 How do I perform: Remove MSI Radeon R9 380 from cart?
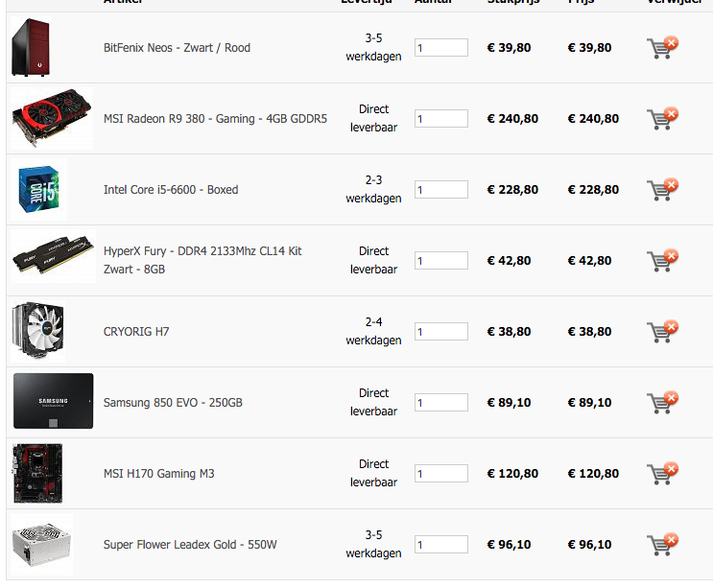click(662, 118)
